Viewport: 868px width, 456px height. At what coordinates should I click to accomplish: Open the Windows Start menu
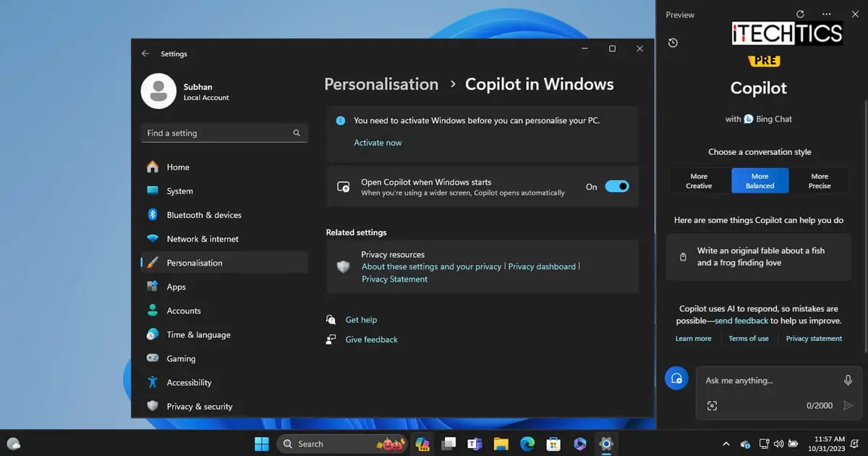261,444
